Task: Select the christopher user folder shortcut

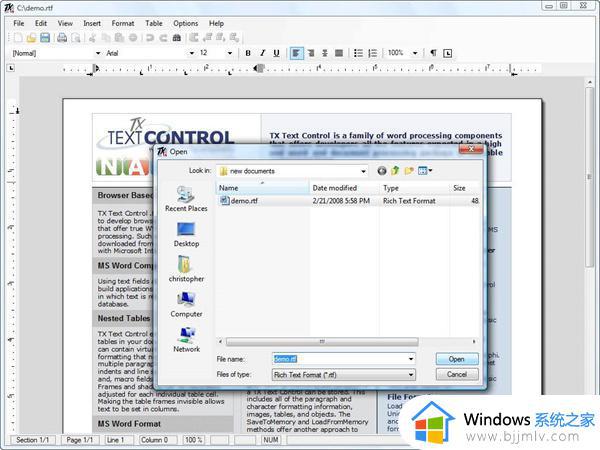Action: click(186, 269)
